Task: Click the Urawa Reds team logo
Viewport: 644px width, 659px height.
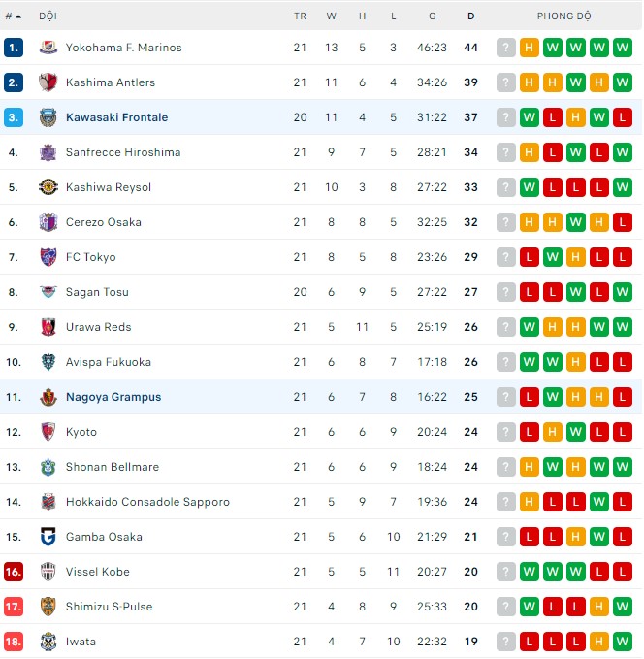Action: 48,327
